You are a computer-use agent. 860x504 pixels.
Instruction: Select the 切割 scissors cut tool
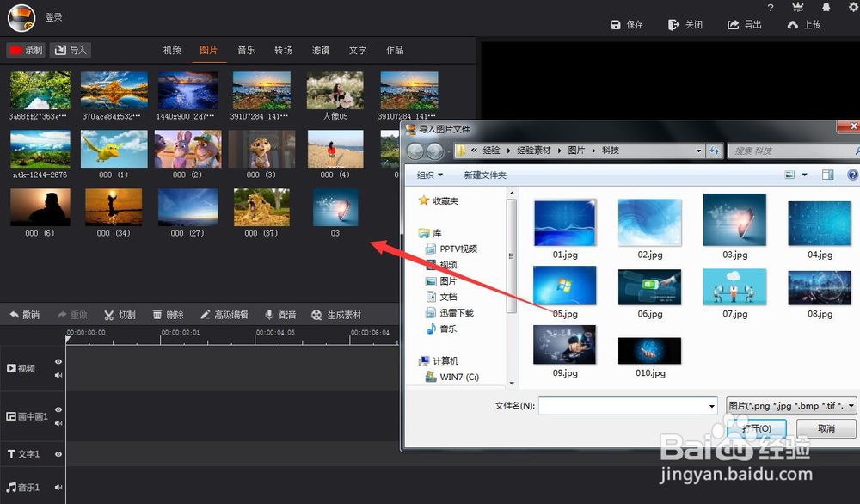pos(108,315)
